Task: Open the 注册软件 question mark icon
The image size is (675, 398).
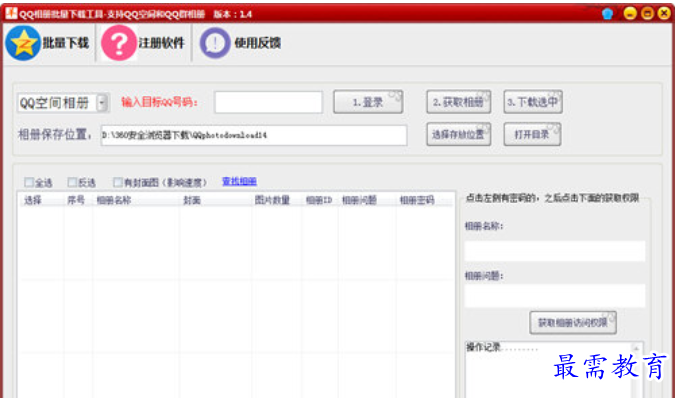Action: tap(119, 43)
